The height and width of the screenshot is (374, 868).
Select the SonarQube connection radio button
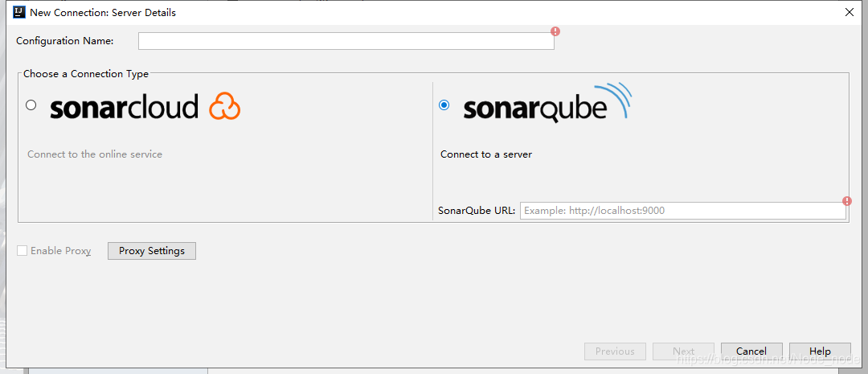point(444,105)
